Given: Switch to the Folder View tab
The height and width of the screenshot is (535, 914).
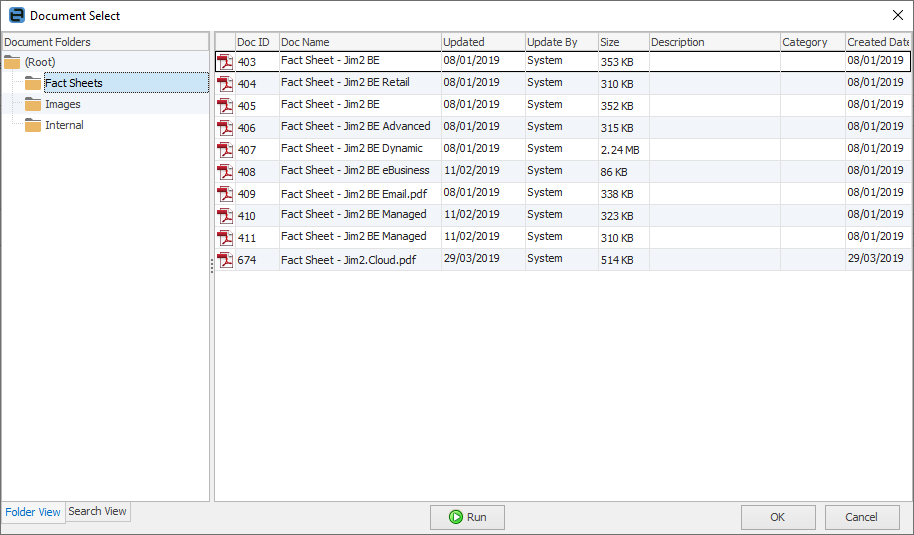Looking at the screenshot, I should pyautogui.click(x=33, y=512).
